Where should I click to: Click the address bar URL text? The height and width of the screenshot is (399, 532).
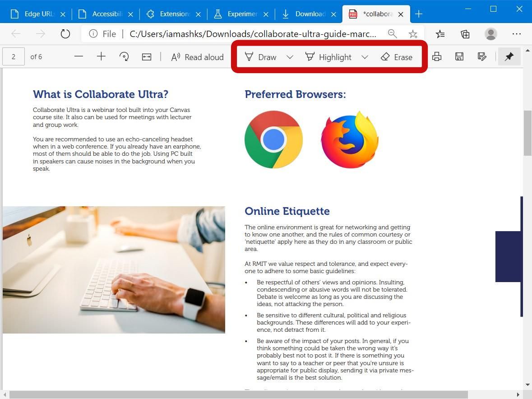[x=253, y=34]
